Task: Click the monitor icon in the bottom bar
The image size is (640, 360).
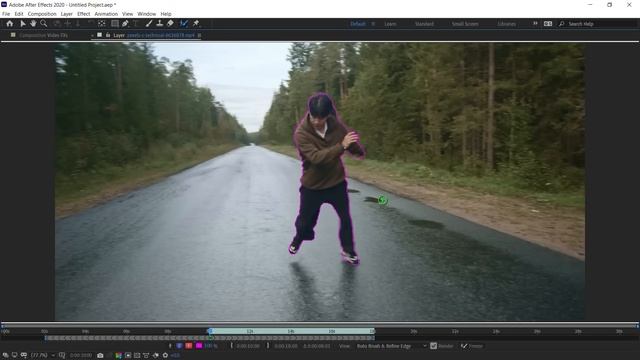Action: pyautogui.click(x=14, y=356)
